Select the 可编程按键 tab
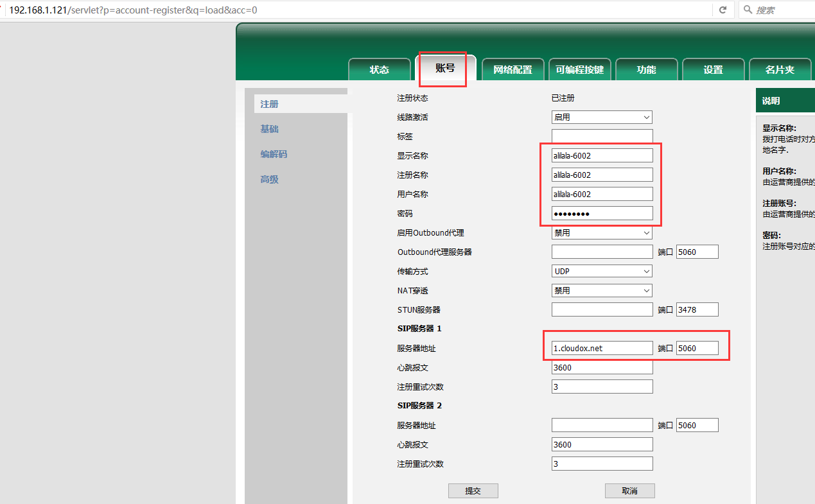This screenshot has width=815, height=504. tap(579, 70)
